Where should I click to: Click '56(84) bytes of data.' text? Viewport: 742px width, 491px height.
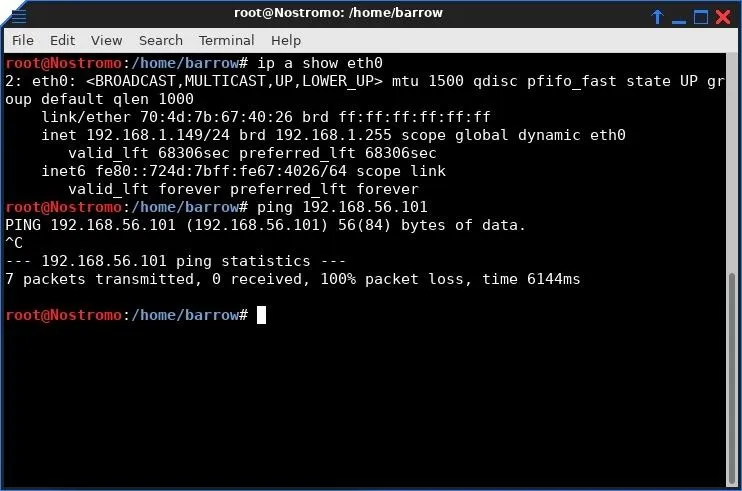point(432,225)
